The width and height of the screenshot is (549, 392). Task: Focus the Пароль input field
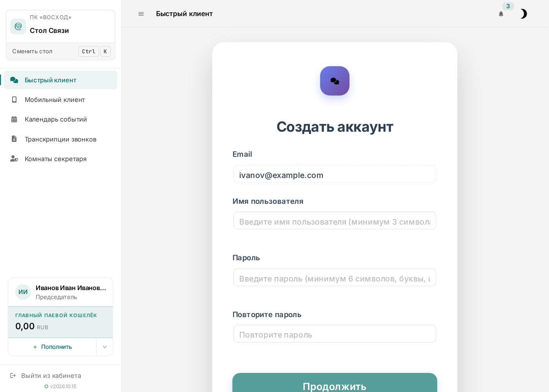(x=335, y=278)
